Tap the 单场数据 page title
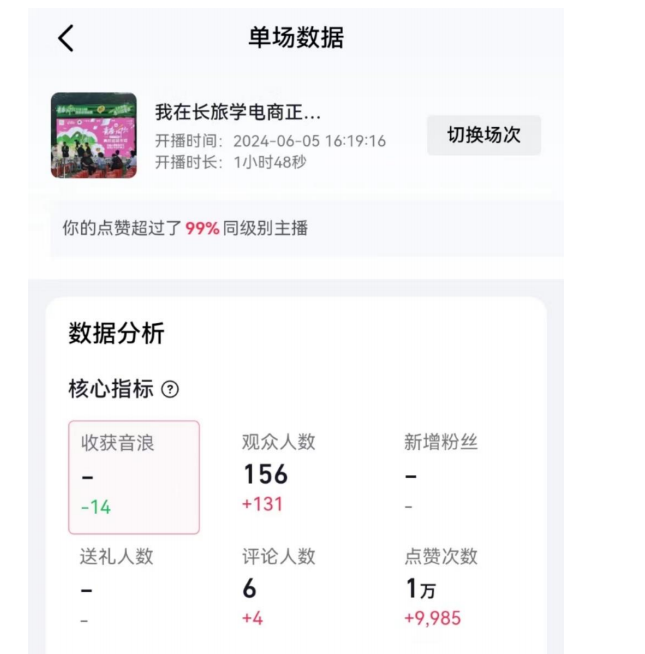This screenshot has width=645, height=654. click(x=296, y=38)
